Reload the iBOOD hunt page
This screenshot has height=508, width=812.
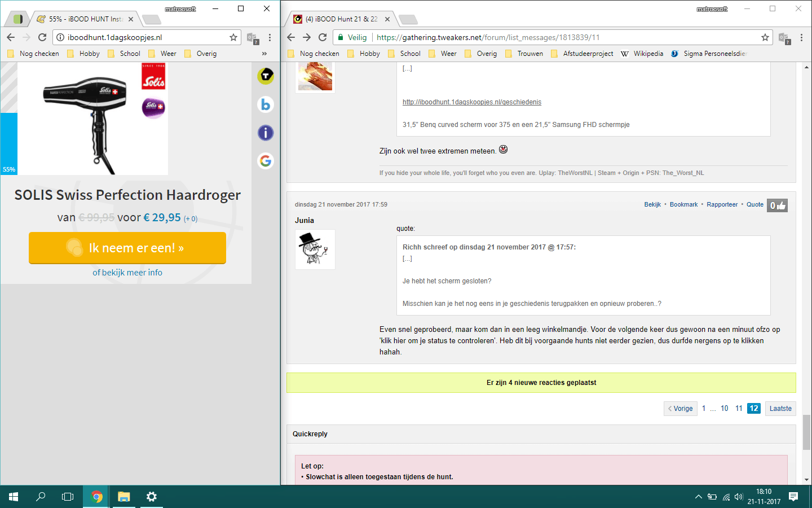[42, 37]
